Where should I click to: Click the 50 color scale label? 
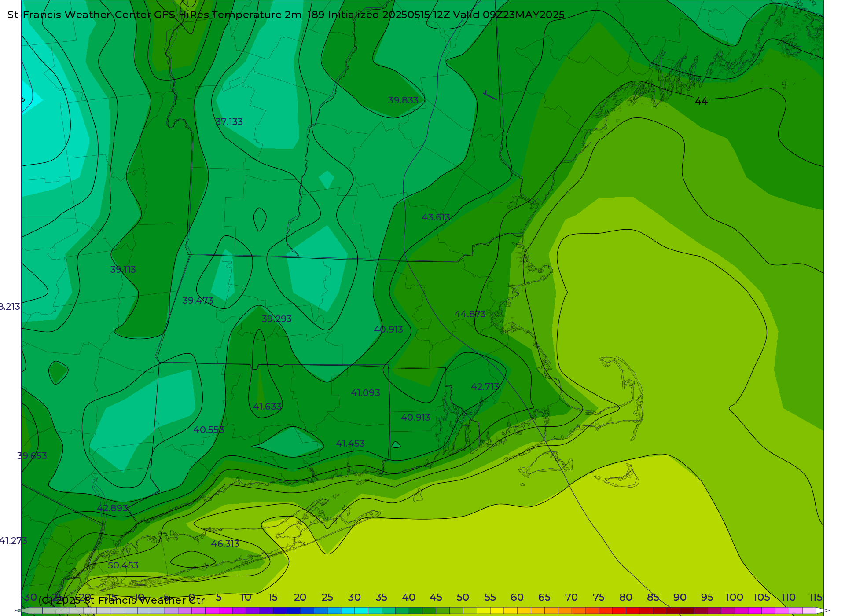(x=463, y=598)
